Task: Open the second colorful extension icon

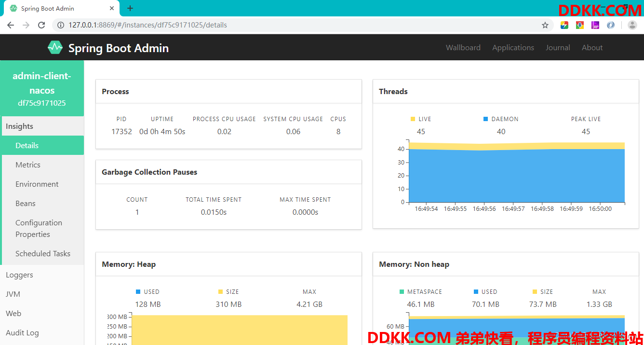Action: [x=580, y=25]
